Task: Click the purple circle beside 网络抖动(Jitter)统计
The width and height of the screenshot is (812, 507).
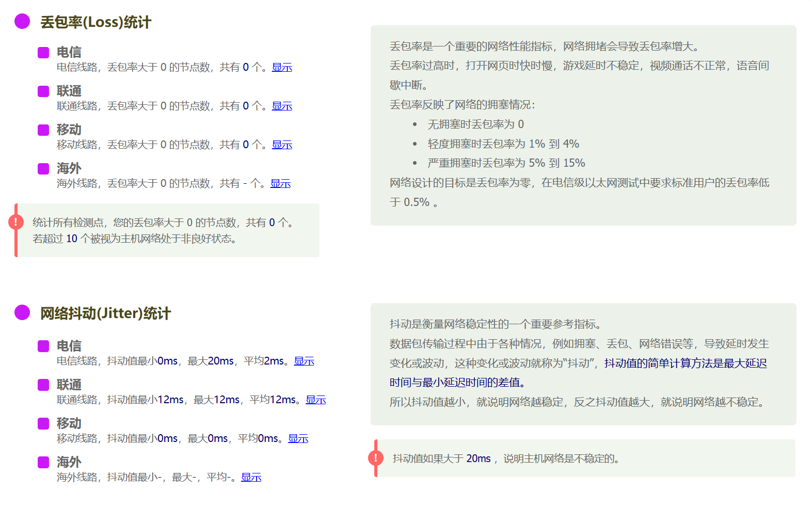Action: 22,312
